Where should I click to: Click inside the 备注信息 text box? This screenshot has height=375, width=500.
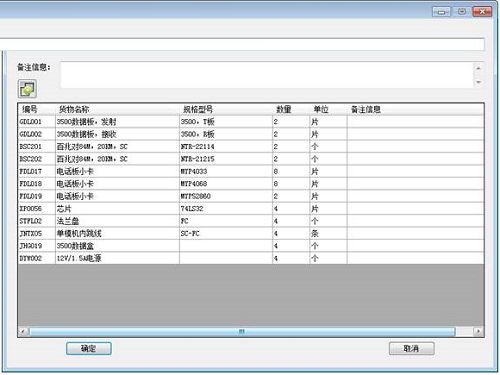click(x=267, y=75)
